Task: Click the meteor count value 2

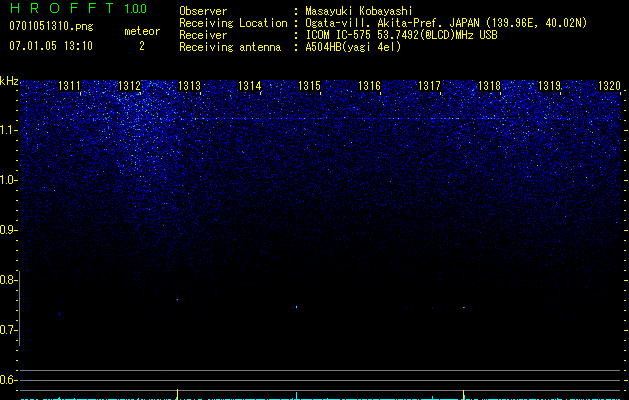Action: coord(142,46)
